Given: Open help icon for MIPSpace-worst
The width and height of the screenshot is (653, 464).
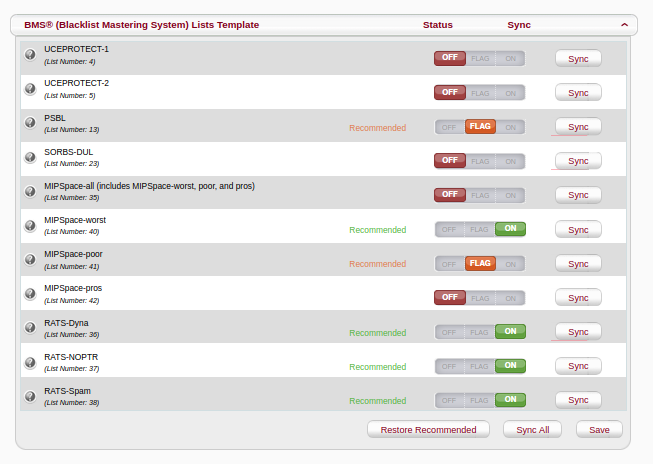Looking at the screenshot, I should pyautogui.click(x=30, y=225).
